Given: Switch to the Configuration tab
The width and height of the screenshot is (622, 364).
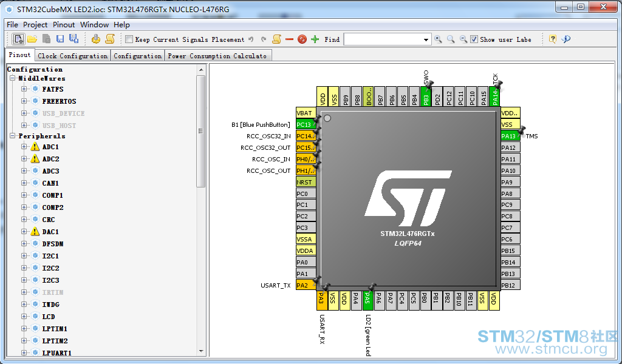Looking at the screenshot, I should click(x=138, y=56).
